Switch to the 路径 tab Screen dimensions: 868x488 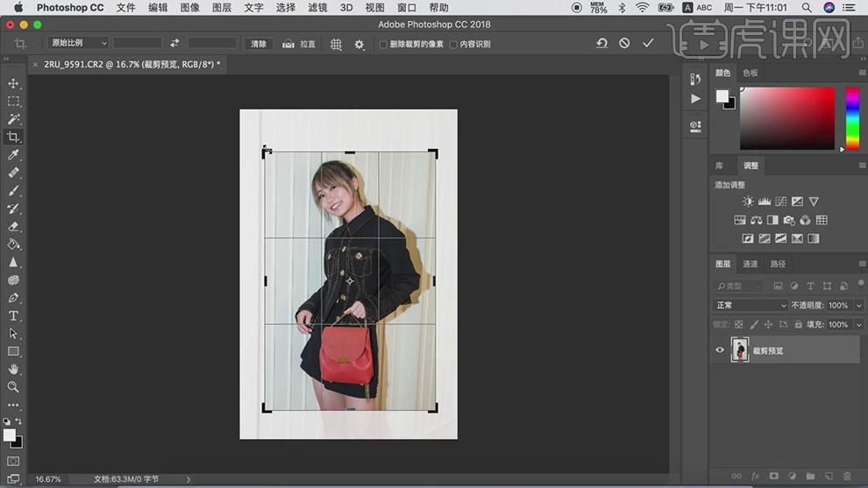click(778, 264)
